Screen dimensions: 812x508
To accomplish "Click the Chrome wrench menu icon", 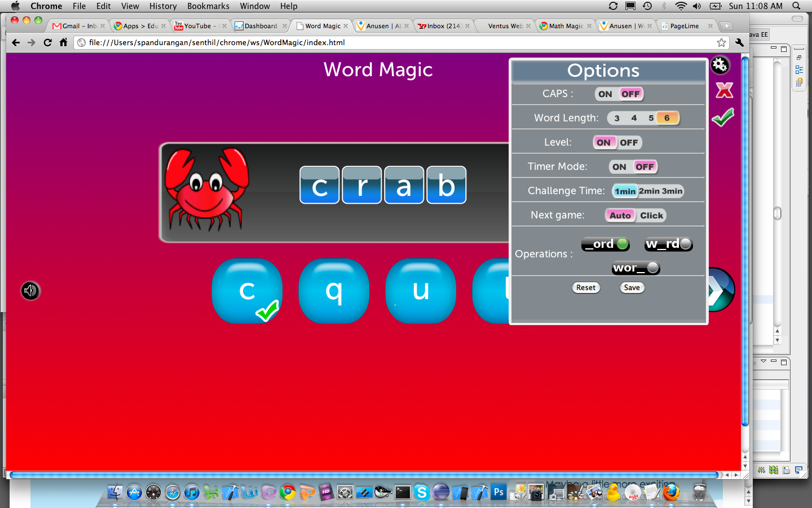I will (739, 42).
